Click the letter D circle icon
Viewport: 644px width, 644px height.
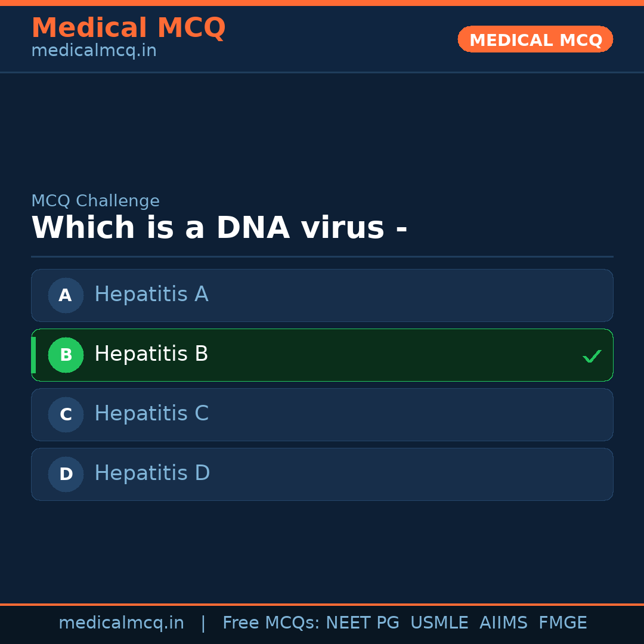click(x=66, y=474)
